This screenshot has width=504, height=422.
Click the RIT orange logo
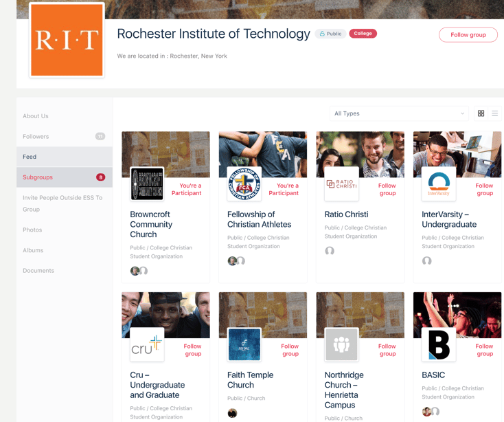coord(67,40)
